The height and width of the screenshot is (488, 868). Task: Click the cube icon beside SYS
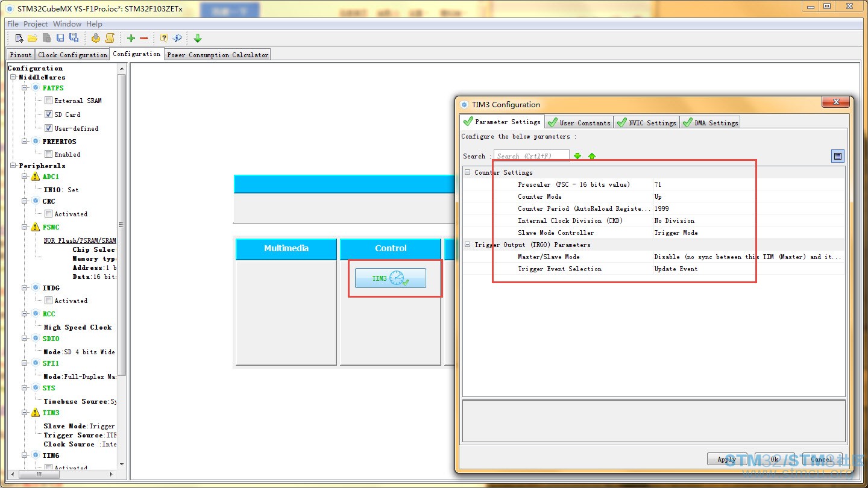tap(36, 388)
